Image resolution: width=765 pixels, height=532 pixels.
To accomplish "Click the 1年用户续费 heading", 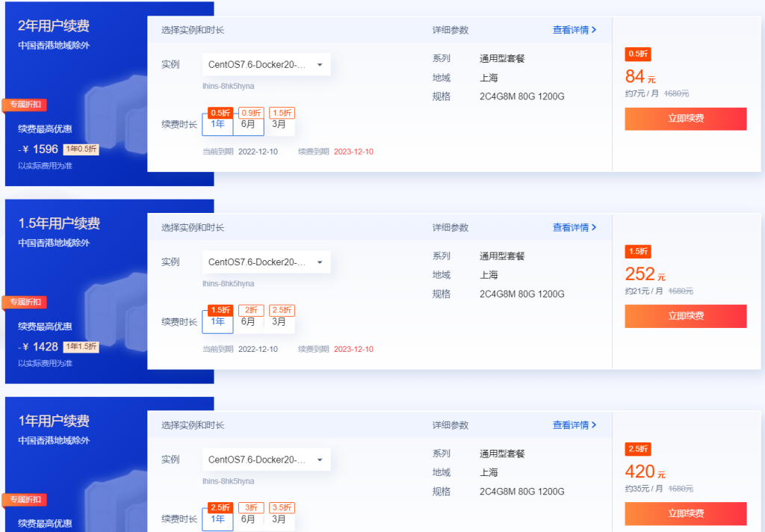I will (54, 421).
